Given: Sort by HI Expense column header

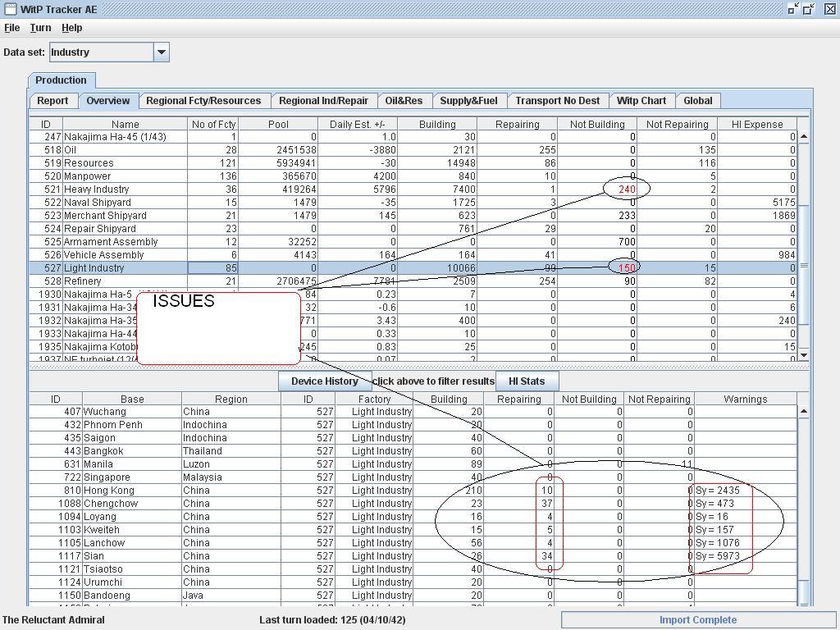Looking at the screenshot, I should [757, 125].
